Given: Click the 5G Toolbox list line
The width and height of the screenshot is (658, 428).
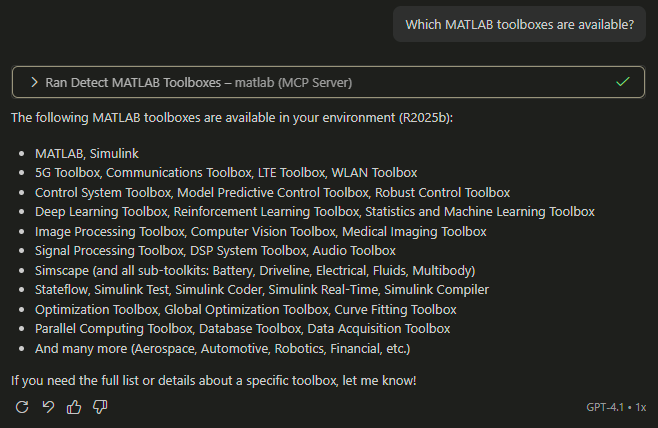Looking at the screenshot, I should (226, 173).
